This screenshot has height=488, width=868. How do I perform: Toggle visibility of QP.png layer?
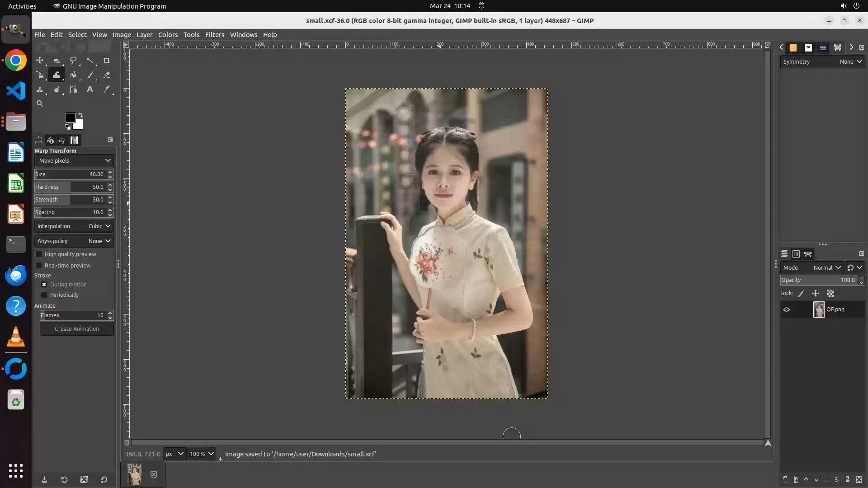(x=787, y=310)
